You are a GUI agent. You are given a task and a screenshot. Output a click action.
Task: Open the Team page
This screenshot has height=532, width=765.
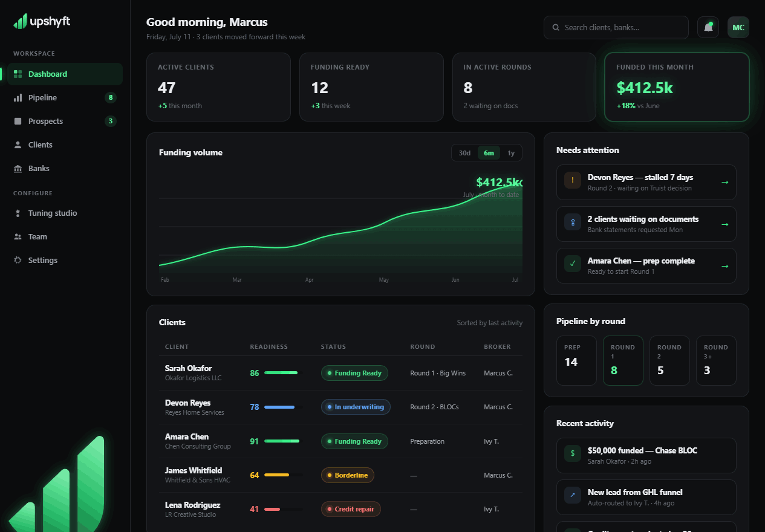click(x=65, y=236)
